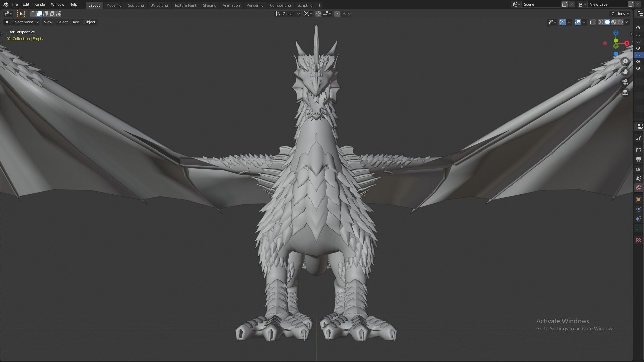This screenshot has width=644, height=362.
Task: Open the Options dropdown
Action: (x=620, y=14)
